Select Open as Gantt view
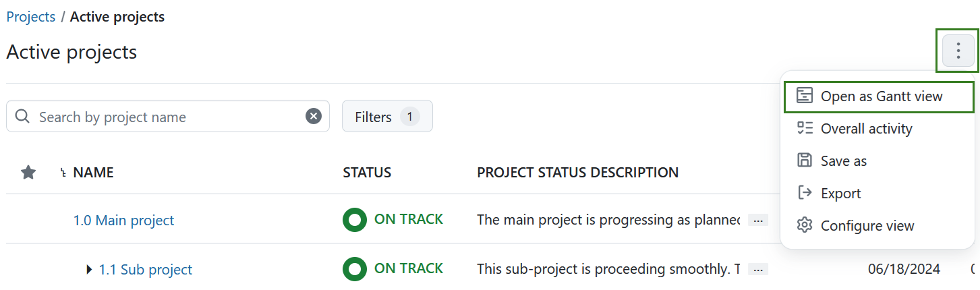This screenshot has height=290, width=980. 881,96
